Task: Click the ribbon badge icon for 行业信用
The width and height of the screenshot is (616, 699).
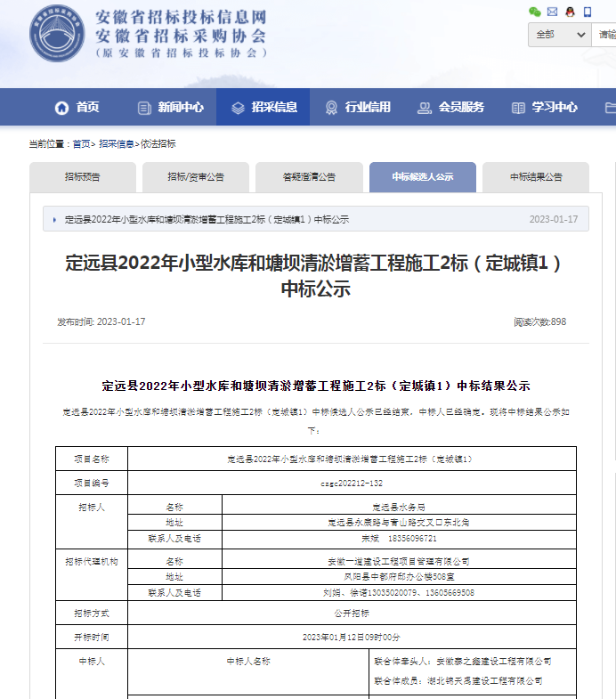Action: [x=331, y=108]
